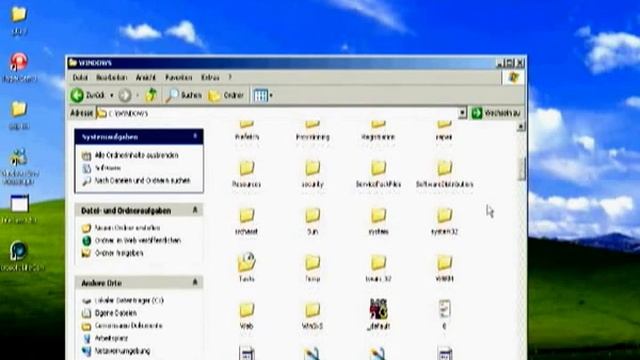Screen dimensions: 640x360
Task: Open the view mode dropdown arrow
Action: [x=271, y=96]
